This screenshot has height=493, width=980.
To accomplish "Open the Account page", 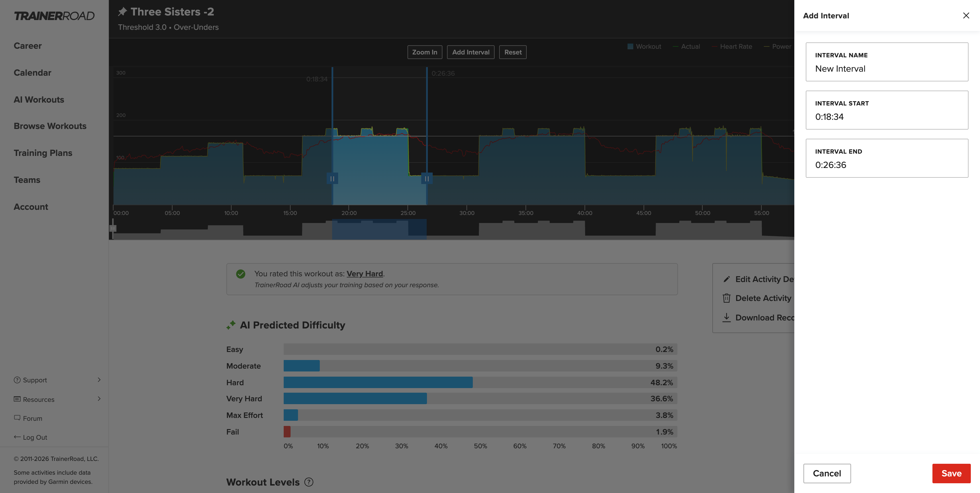I will tap(31, 207).
